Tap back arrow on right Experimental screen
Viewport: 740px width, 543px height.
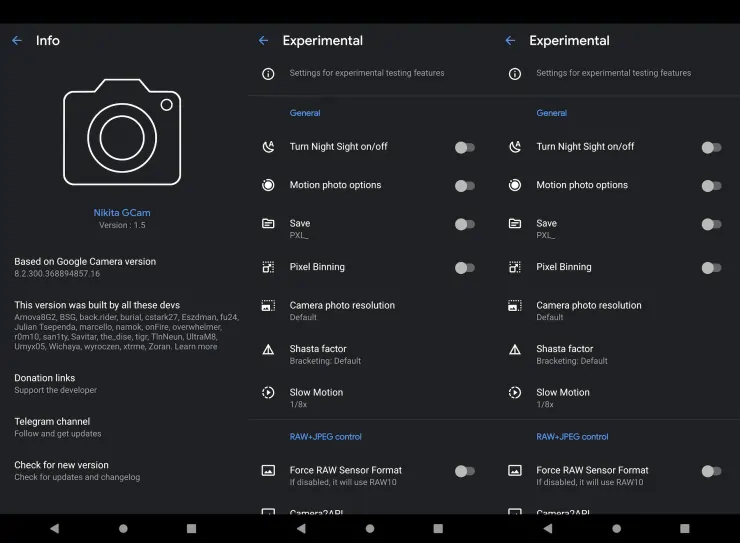pyautogui.click(x=510, y=41)
